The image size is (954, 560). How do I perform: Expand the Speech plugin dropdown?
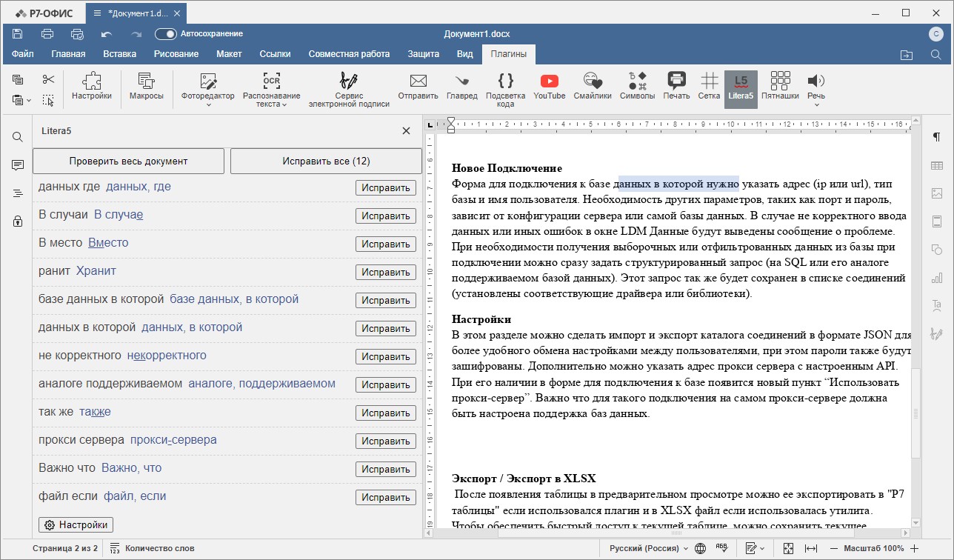pyautogui.click(x=816, y=104)
